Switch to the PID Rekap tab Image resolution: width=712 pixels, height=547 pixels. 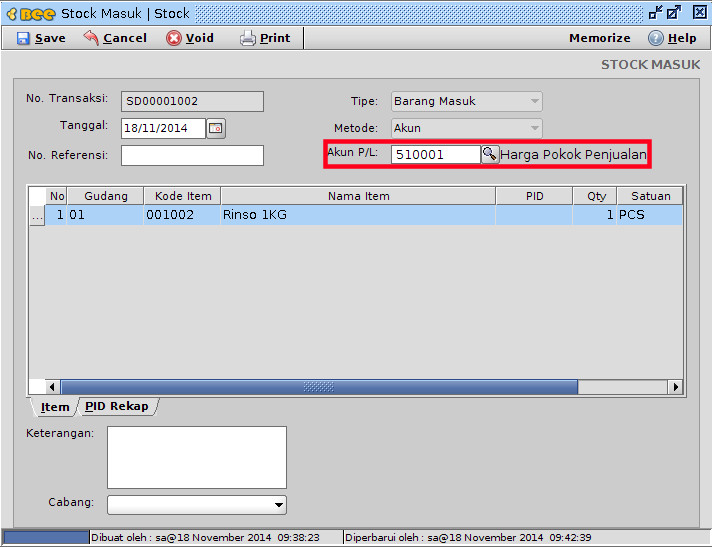117,406
